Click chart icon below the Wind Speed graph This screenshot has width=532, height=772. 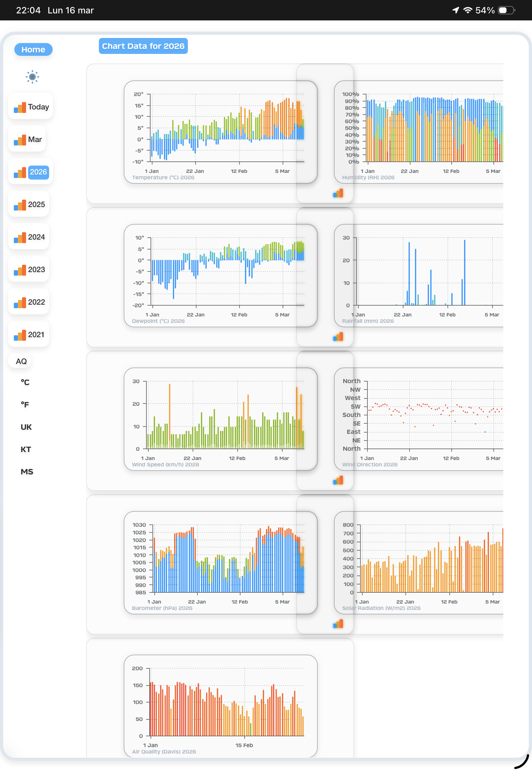tap(338, 480)
